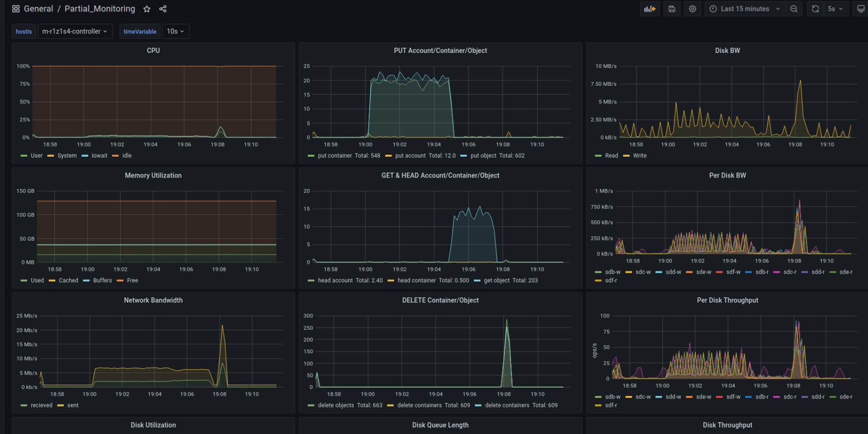The image size is (868, 434).
Task: Open the m-r1z1s4-controller host dropdown
Action: point(75,31)
